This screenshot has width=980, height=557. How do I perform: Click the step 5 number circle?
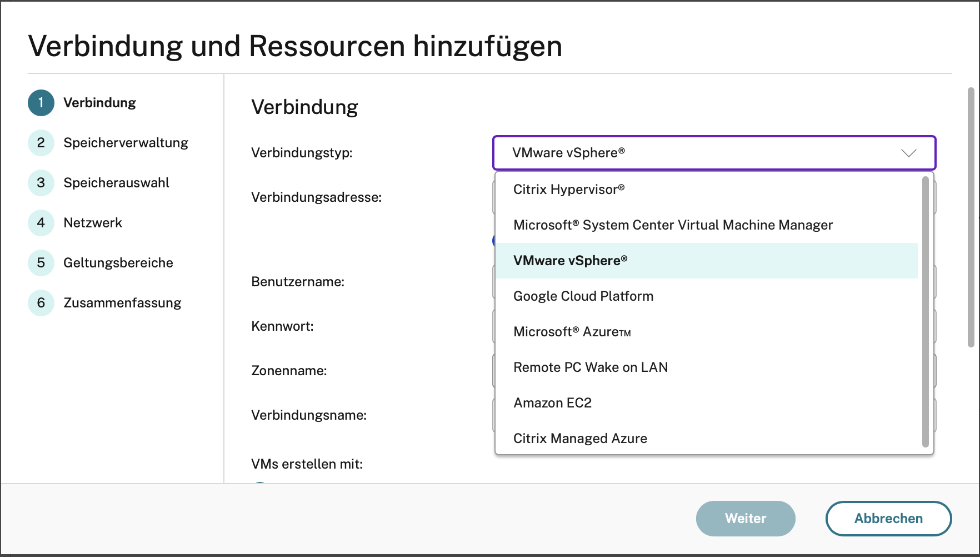click(41, 263)
